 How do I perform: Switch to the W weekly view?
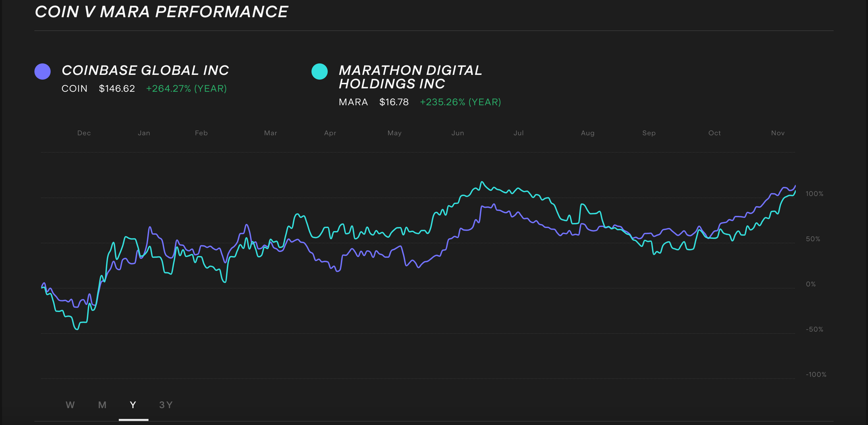(x=70, y=404)
